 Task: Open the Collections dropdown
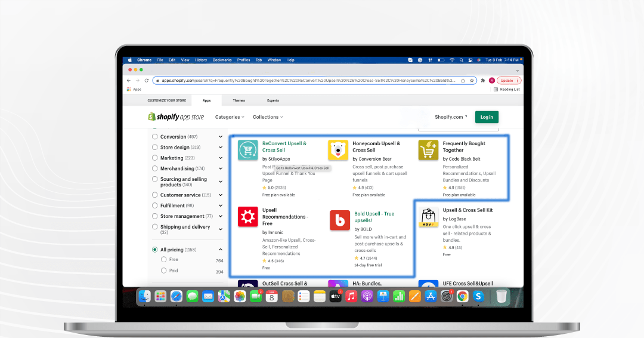point(268,117)
